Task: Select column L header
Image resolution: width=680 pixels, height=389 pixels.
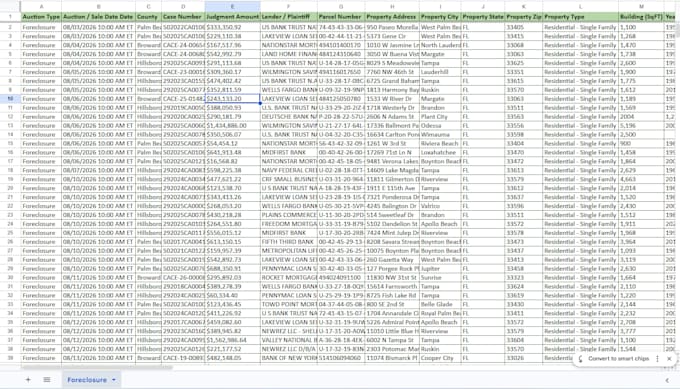Action: click(x=581, y=6)
